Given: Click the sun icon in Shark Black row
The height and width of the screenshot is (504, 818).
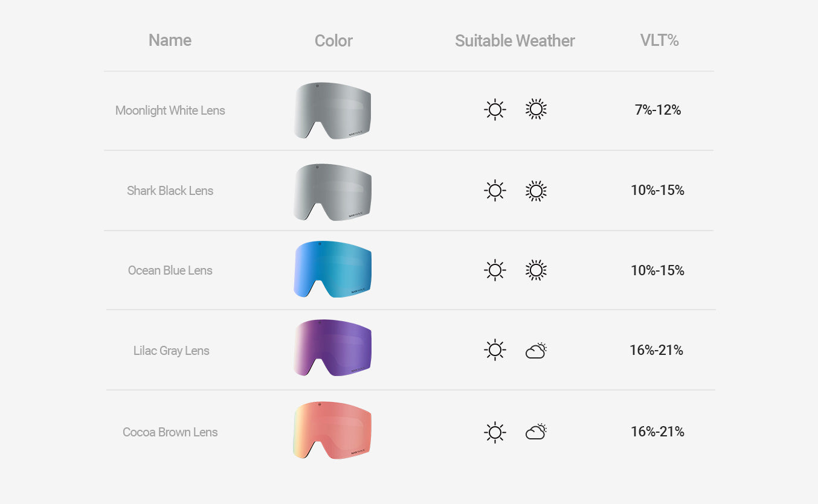Looking at the screenshot, I should pyautogui.click(x=495, y=191).
